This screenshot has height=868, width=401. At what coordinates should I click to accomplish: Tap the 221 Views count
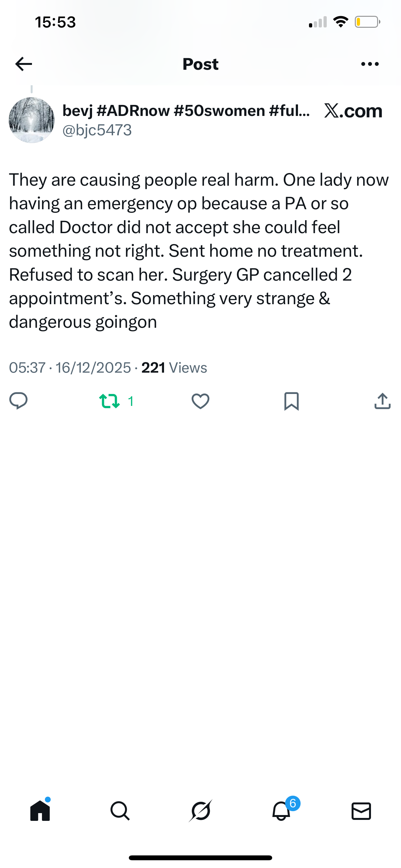174,367
